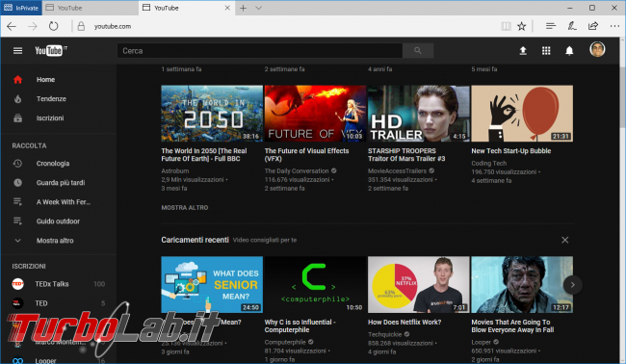Viewport: 626px width, 364px height.
Task: Open Computerphile channel name link
Action: [285, 342]
